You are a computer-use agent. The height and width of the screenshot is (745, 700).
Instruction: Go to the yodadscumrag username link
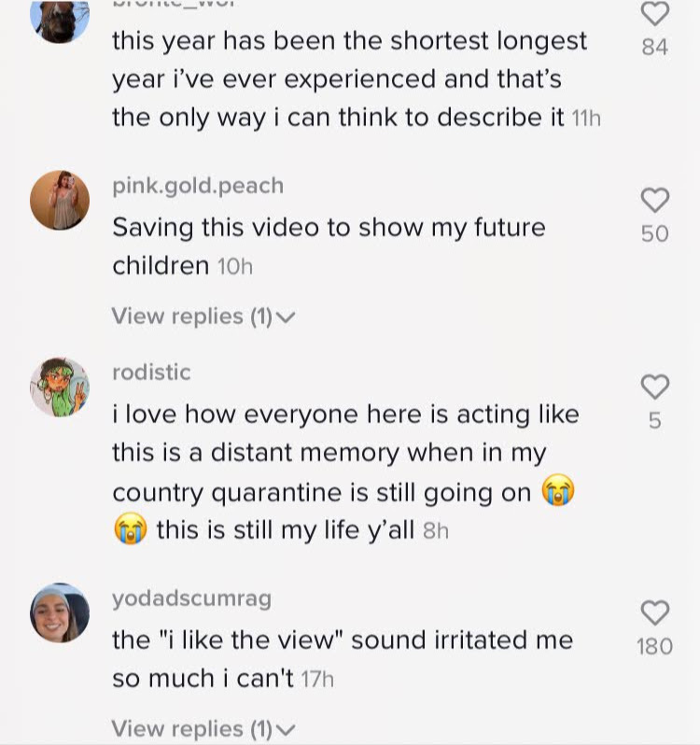pos(191,598)
